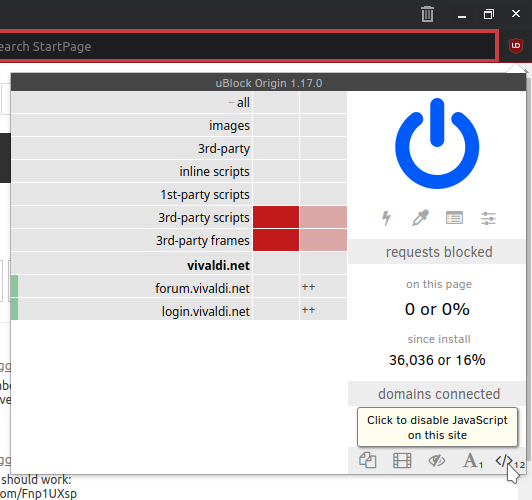
Task: Click the 'images' rule label
Action: 229,126
